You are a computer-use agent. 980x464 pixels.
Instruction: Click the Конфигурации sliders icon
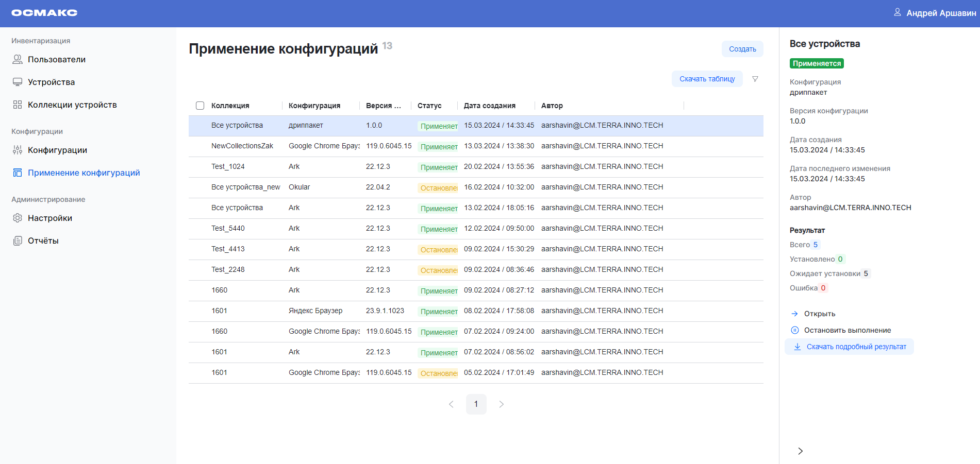tap(18, 150)
